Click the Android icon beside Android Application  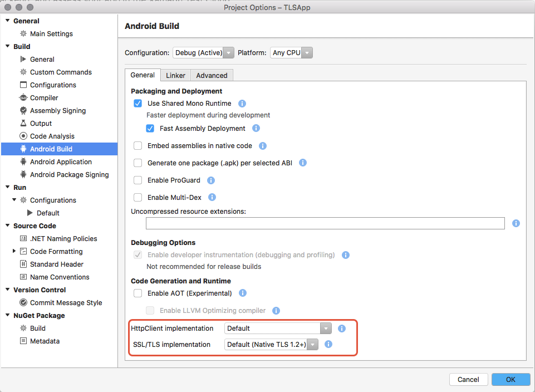(x=23, y=161)
